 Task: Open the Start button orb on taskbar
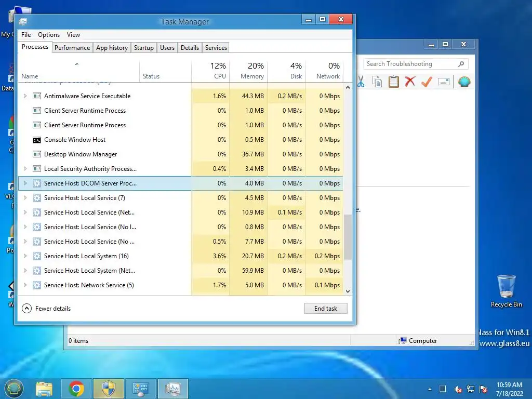coord(14,388)
